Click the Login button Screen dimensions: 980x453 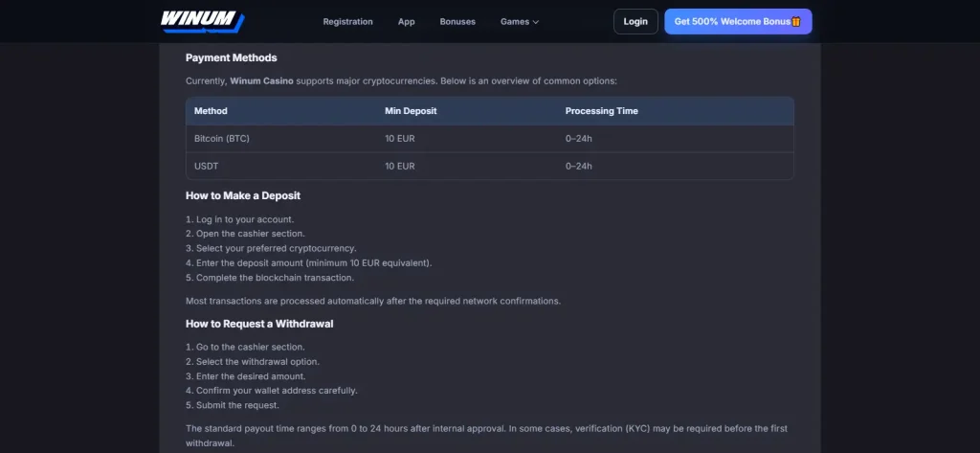tap(635, 21)
